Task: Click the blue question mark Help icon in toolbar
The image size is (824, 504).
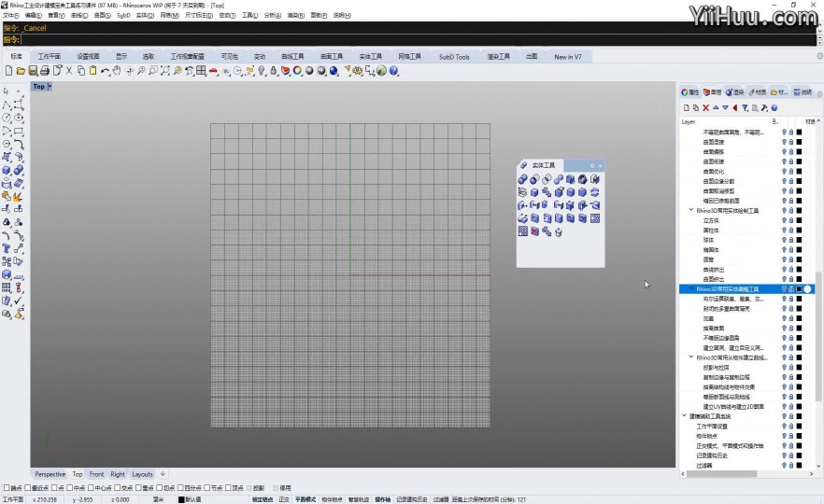Action: coord(393,70)
